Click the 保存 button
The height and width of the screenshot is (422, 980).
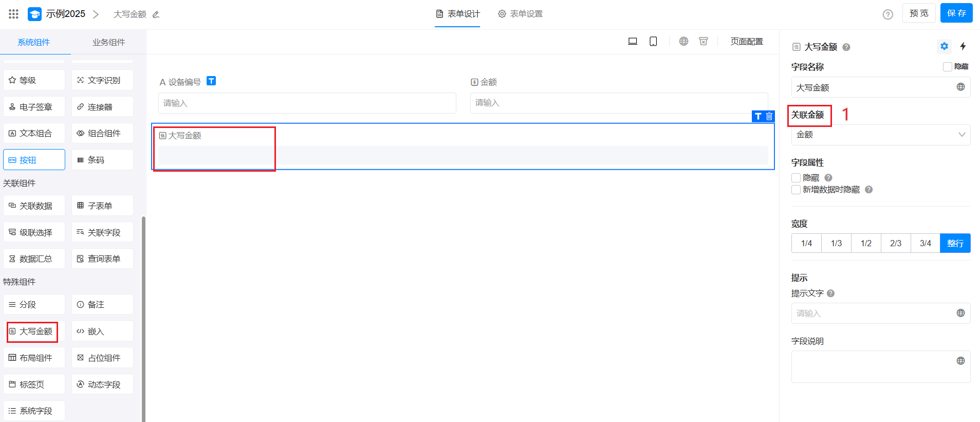pyautogui.click(x=956, y=13)
